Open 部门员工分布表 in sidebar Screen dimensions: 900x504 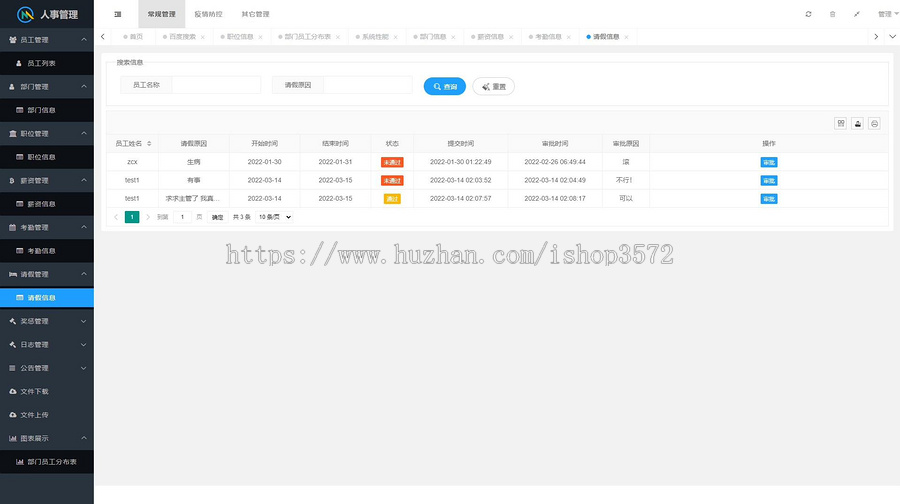pyautogui.click(x=46, y=462)
